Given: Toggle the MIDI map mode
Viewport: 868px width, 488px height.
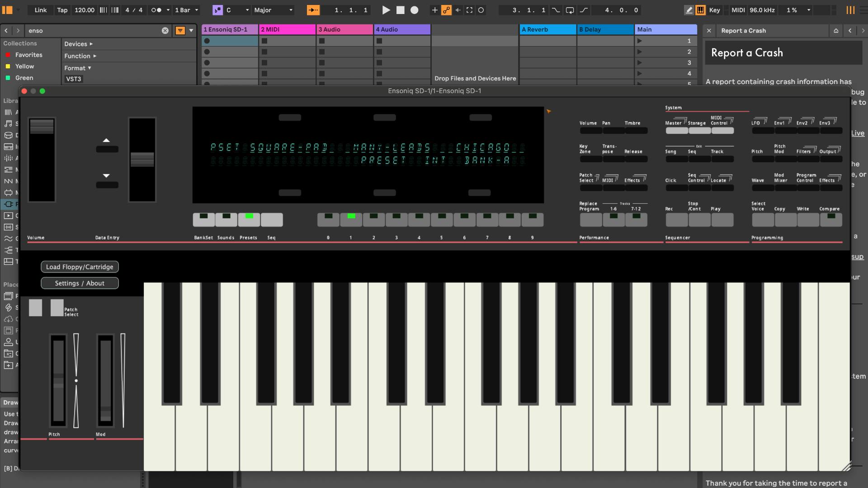Looking at the screenshot, I should tap(738, 10).
